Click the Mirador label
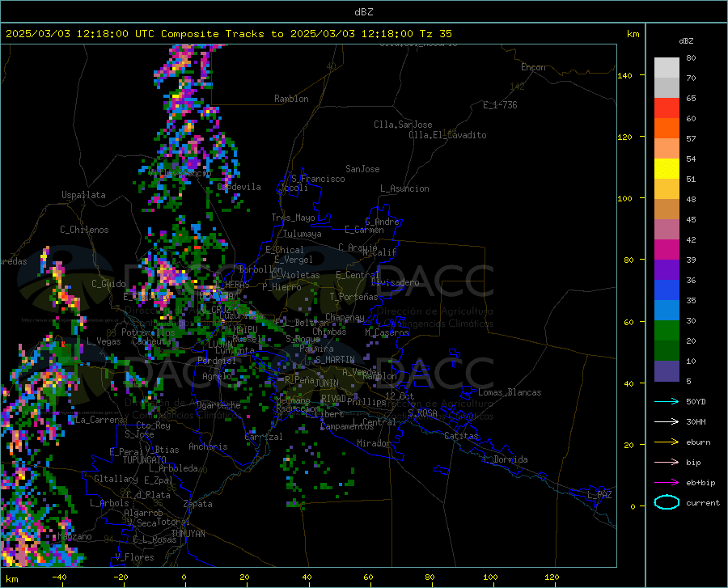 (373, 443)
